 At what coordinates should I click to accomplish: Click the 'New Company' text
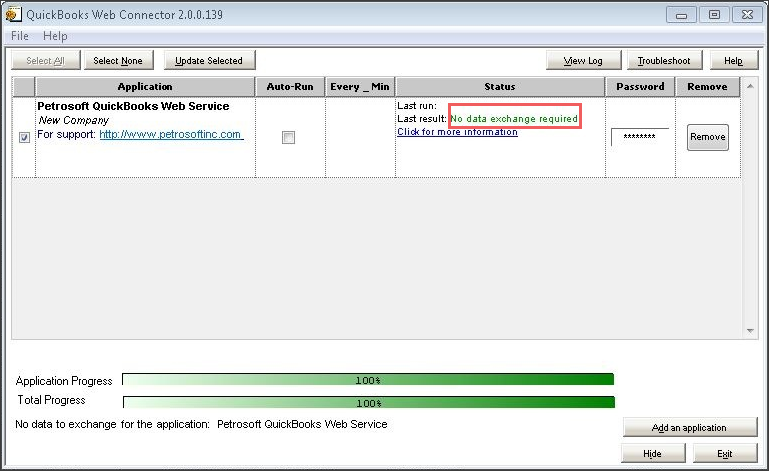click(74, 120)
